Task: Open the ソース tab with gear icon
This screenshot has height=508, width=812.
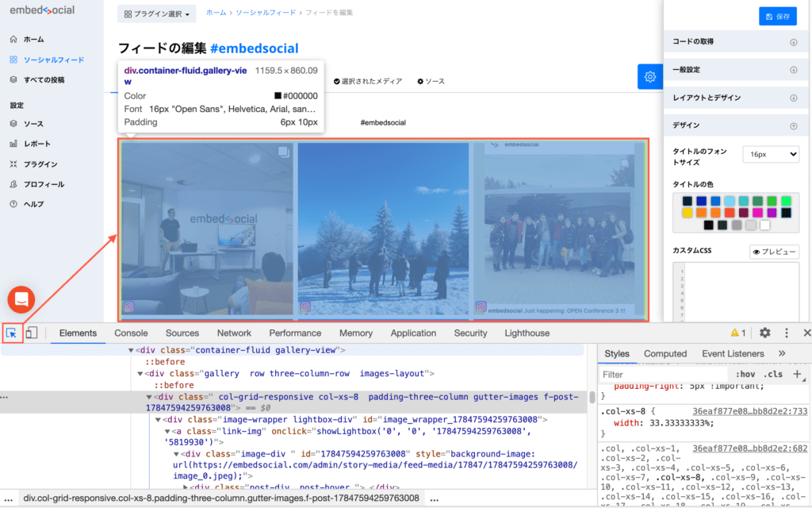Action: point(431,82)
